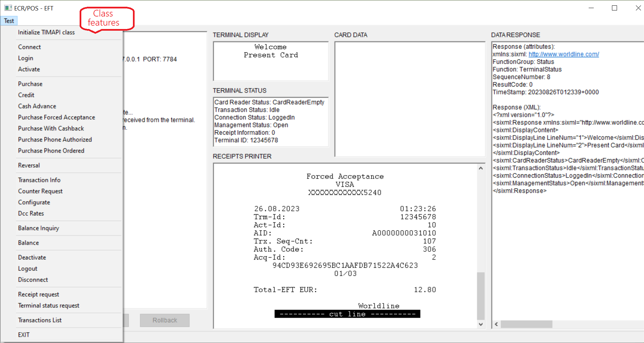Click the Card Data text area
Screen dimensions: 644x343
click(x=410, y=99)
